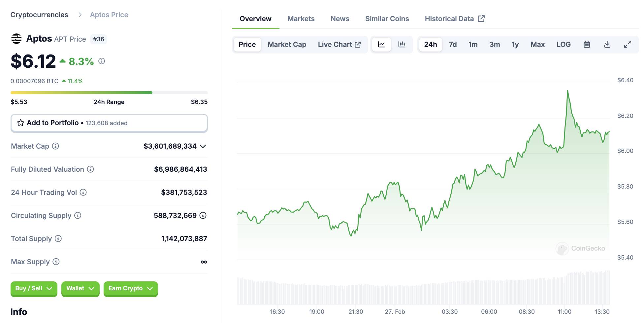Download chart data icon
Screen dimensions: 644x323
click(x=607, y=44)
